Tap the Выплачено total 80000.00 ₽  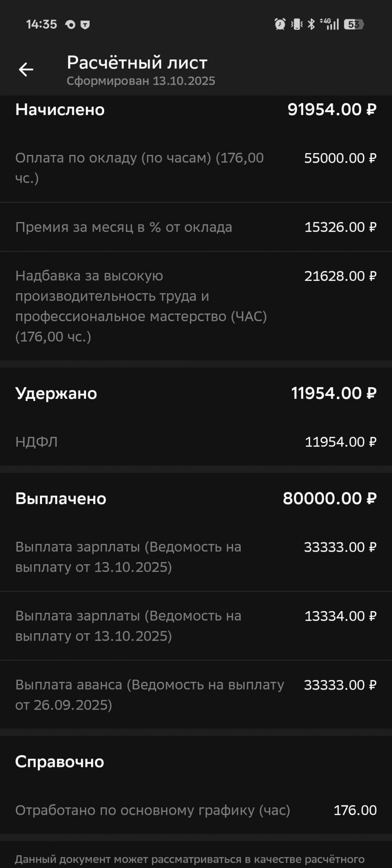tap(329, 499)
